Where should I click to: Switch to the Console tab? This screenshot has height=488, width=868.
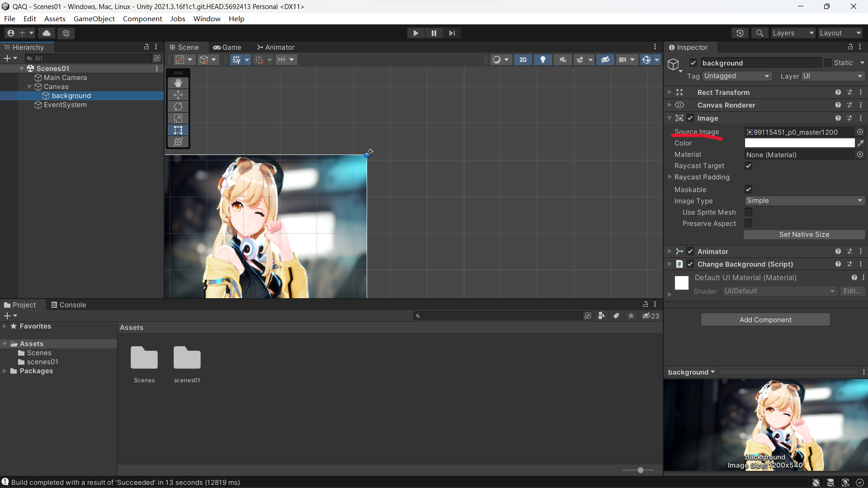[68, 305]
